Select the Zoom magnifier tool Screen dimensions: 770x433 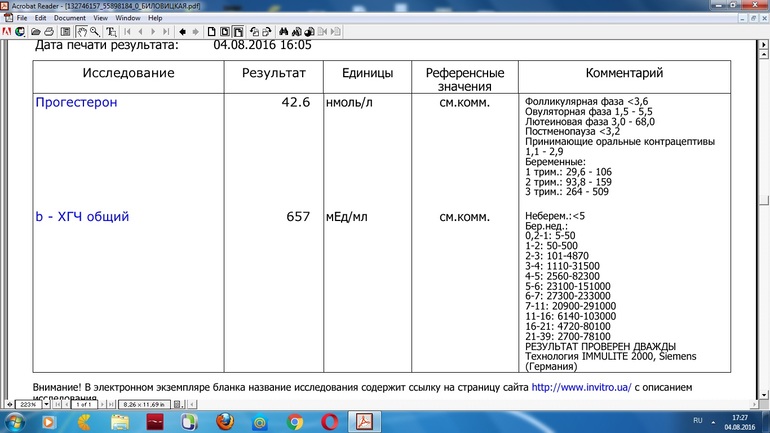(93, 31)
